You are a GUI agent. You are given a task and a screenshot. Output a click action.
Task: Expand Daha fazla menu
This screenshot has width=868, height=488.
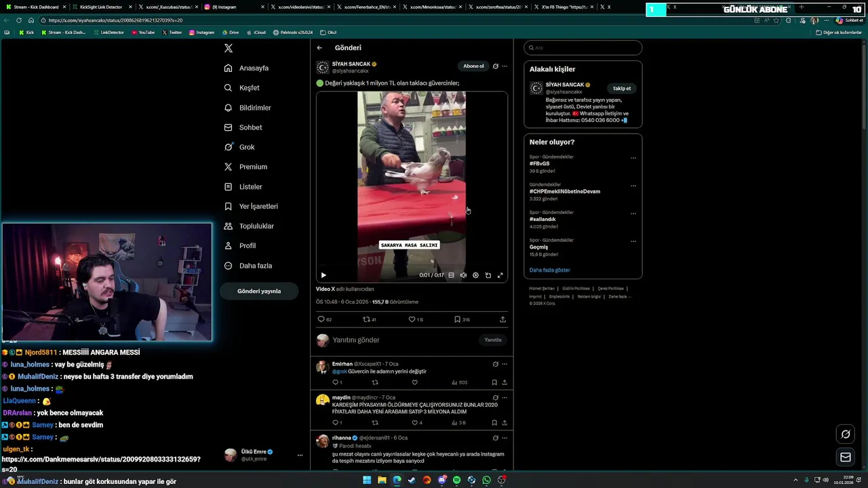248,266
